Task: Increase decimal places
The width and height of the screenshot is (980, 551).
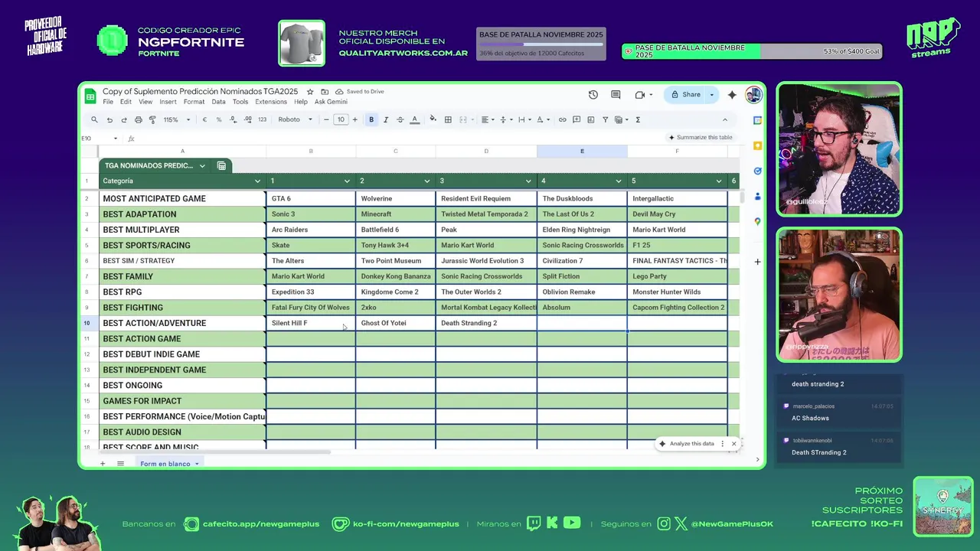Action: pyautogui.click(x=247, y=119)
